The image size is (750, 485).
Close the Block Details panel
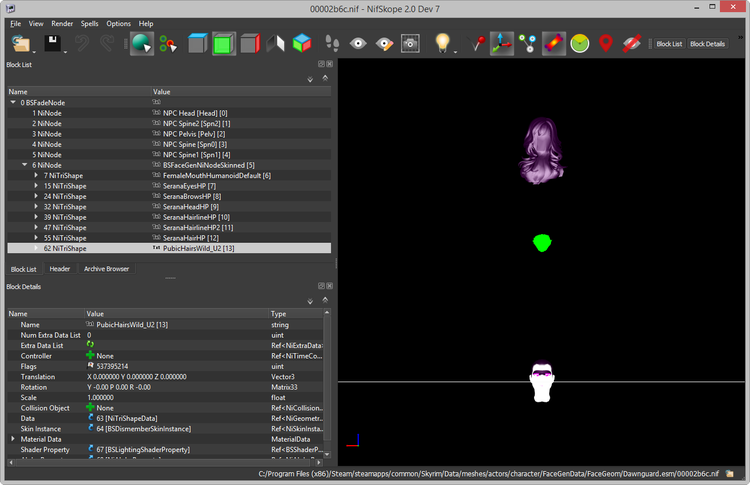pyautogui.click(x=330, y=286)
